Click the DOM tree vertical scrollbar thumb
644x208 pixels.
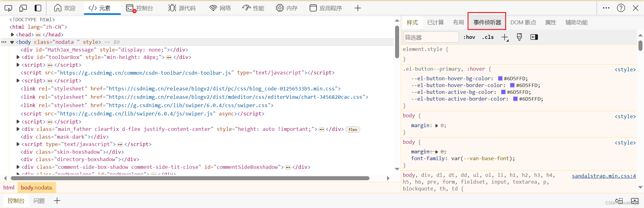pyautogui.click(x=397, y=42)
